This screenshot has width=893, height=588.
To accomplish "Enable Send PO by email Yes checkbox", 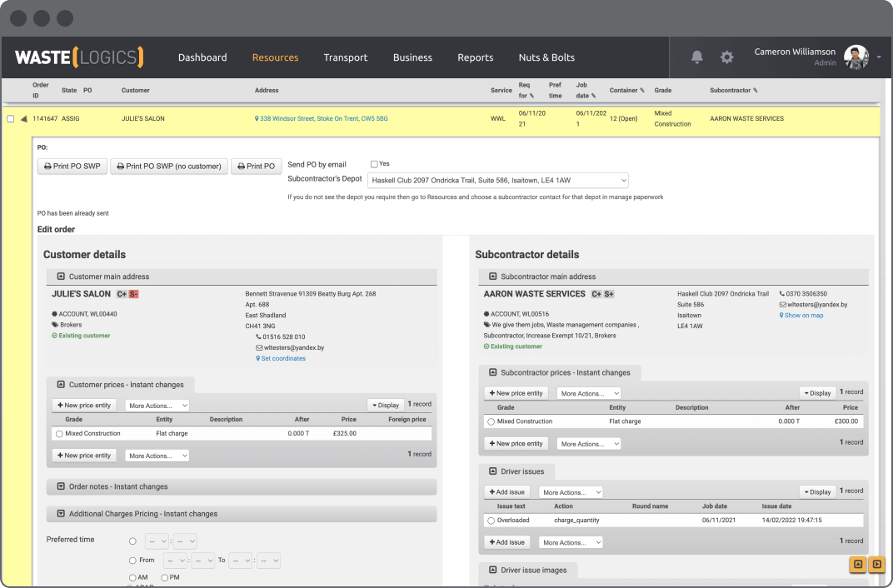I will pos(374,164).
